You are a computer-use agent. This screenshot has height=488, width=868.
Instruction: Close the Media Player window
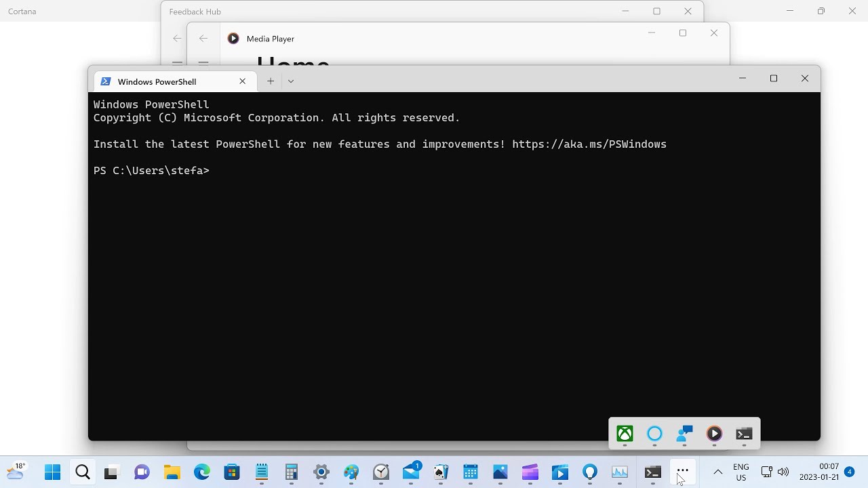click(713, 33)
